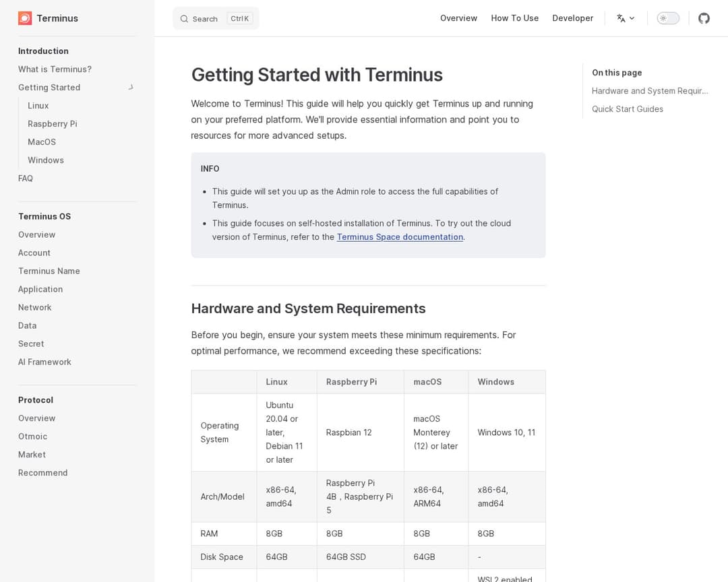Click the Terminus OS sidebar section heading
This screenshot has width=728, height=582.
[x=44, y=216]
